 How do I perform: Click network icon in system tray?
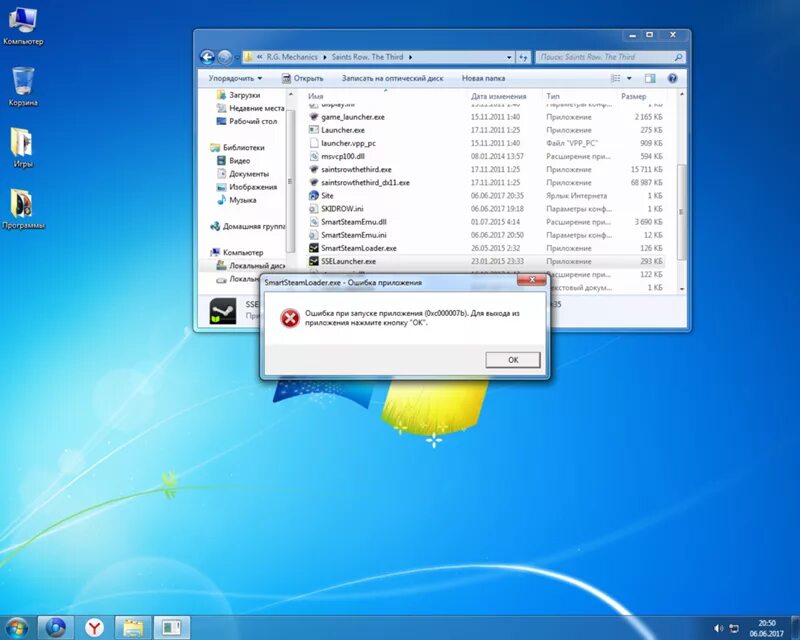click(734, 628)
